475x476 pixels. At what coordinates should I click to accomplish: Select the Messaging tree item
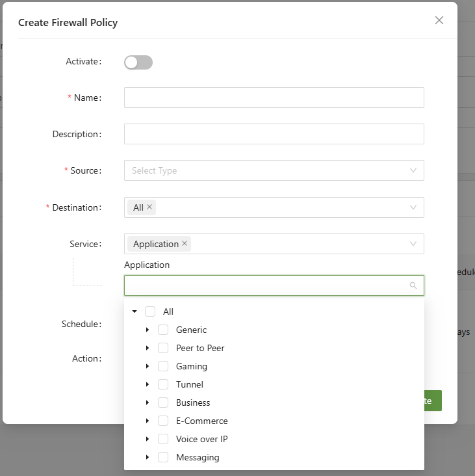(198, 457)
